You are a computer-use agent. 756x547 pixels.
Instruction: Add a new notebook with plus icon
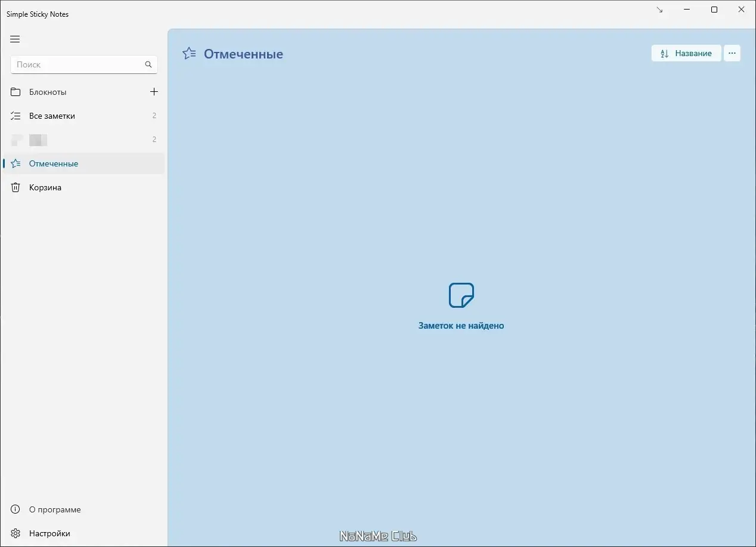(154, 92)
